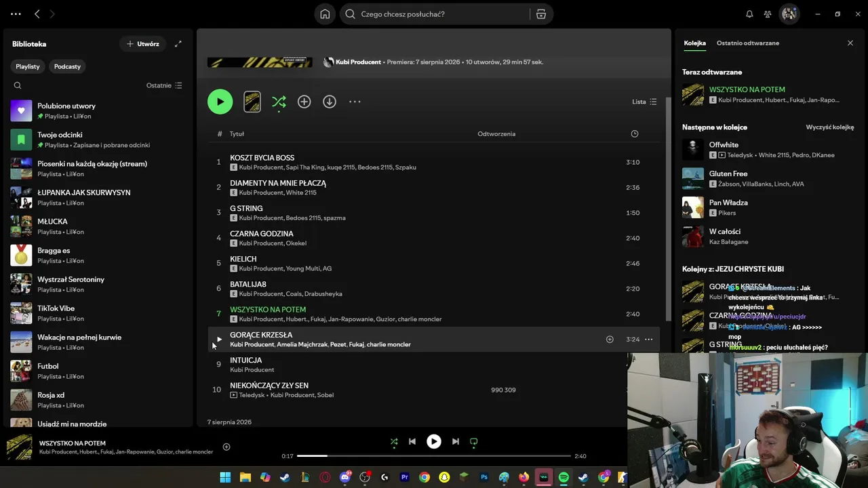Open Discord from the taskbar
868x488 pixels.
pos(345,477)
